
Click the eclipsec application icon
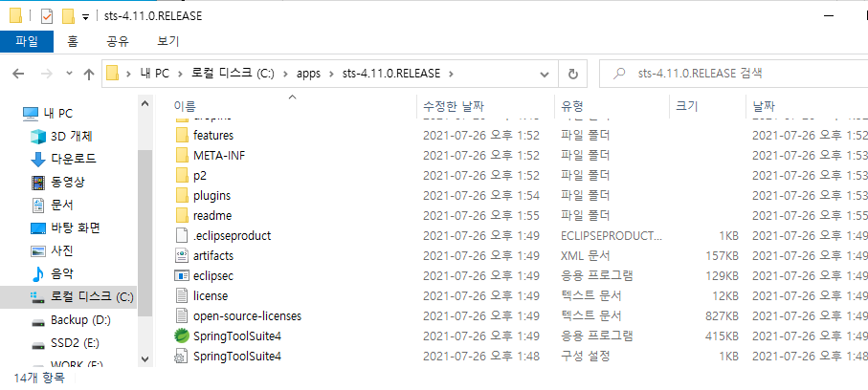coord(182,276)
